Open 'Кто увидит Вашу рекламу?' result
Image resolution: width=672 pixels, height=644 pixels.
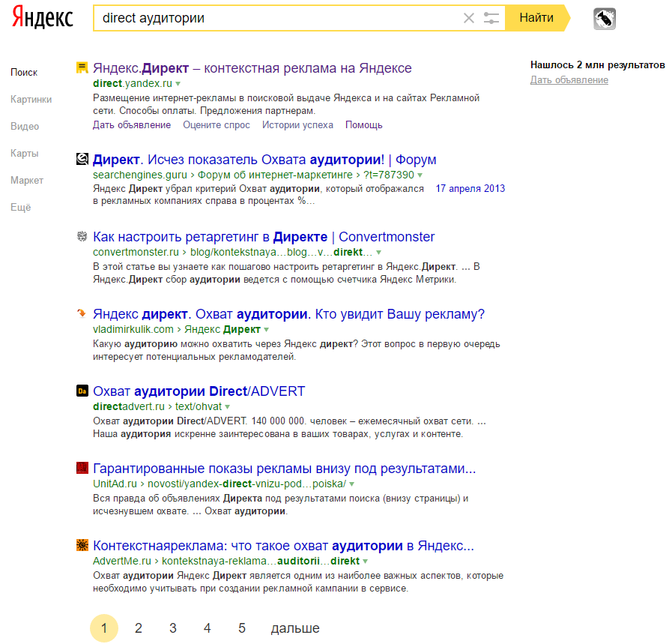(x=288, y=314)
